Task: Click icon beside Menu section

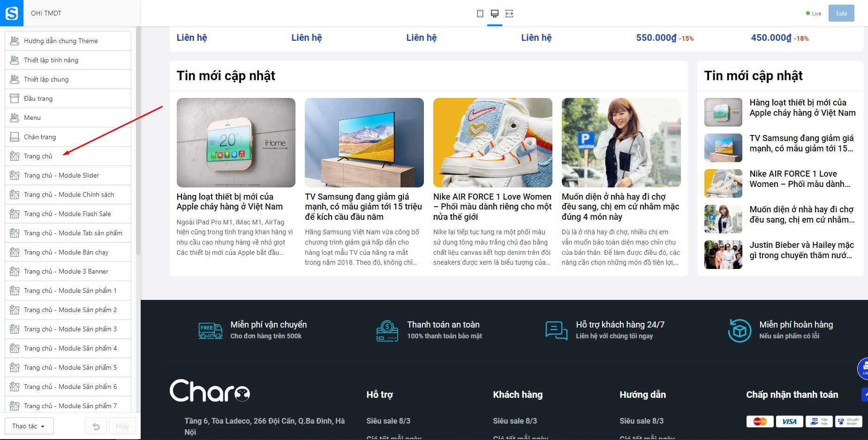Action: click(x=15, y=118)
